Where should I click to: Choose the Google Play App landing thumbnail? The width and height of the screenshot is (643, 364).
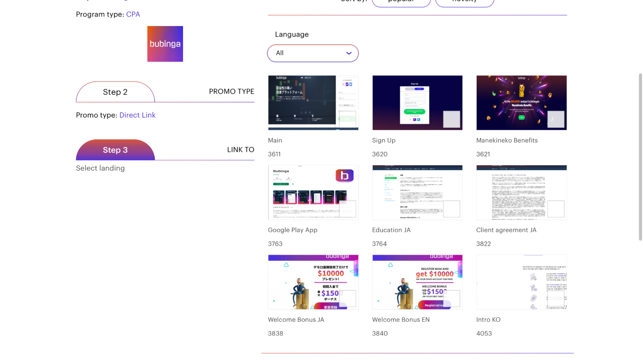pos(313,192)
